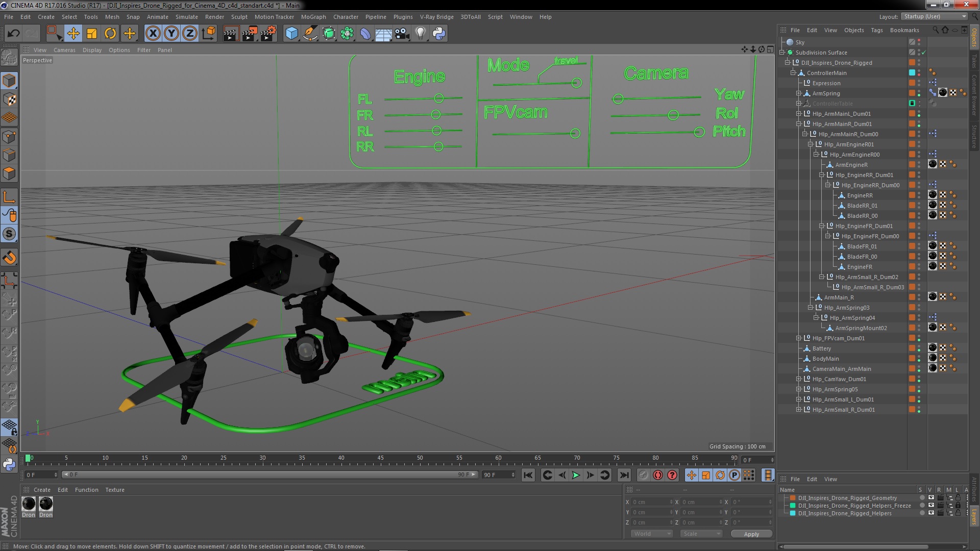This screenshot has height=551, width=980.
Task: Open the V-Ray Bridge menu
Action: [x=436, y=17]
